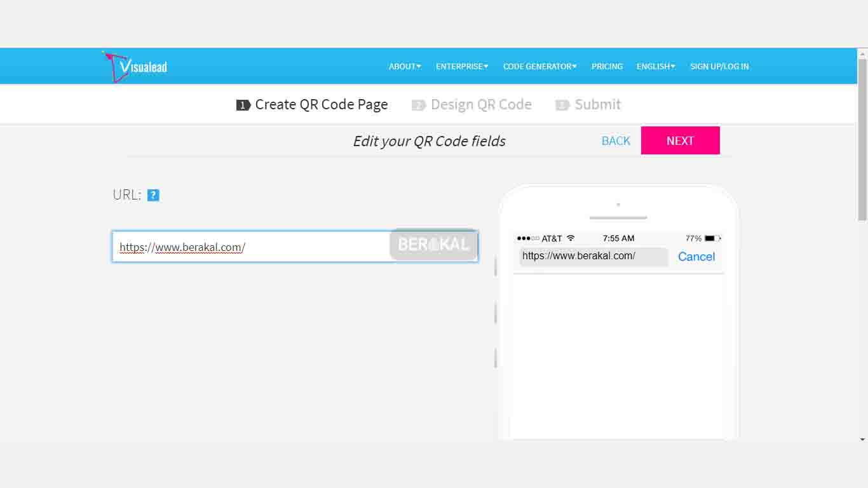Click the NEXT button
This screenshot has height=488, width=868.
coord(681,140)
